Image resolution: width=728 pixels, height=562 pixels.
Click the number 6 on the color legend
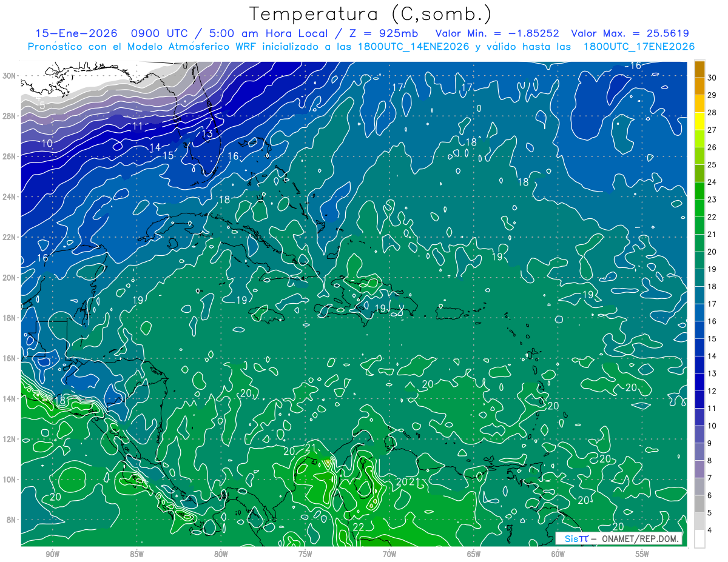[x=710, y=495]
